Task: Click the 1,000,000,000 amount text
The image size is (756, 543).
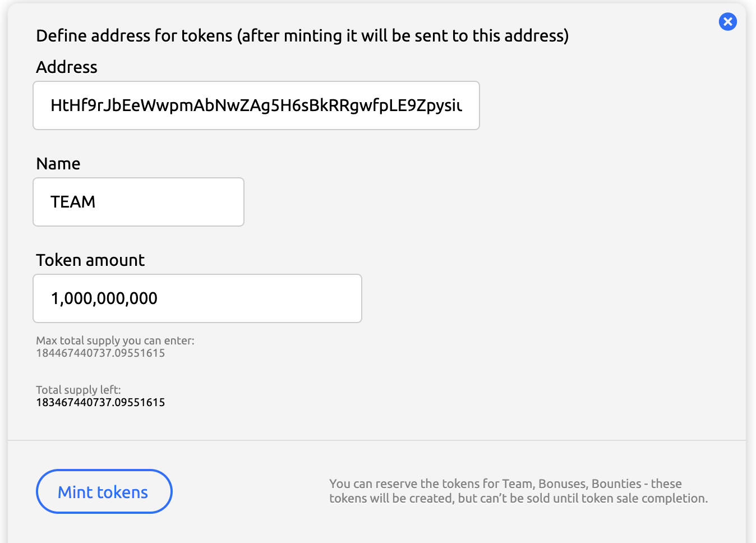Action: coord(104,298)
